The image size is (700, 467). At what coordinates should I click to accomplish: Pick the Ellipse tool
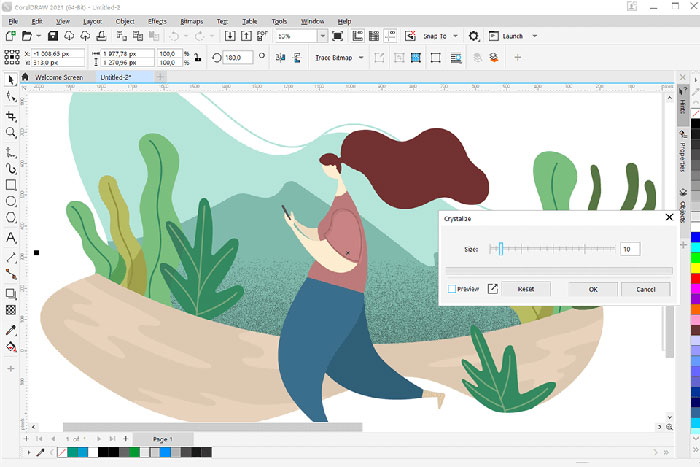11,202
